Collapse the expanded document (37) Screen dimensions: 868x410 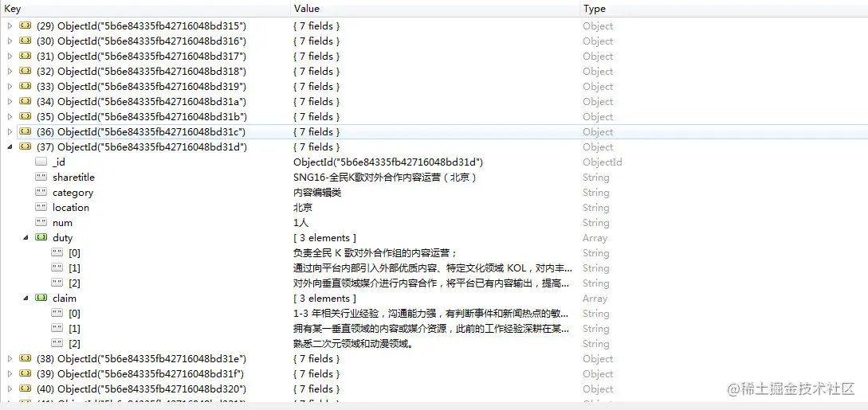click(x=10, y=147)
